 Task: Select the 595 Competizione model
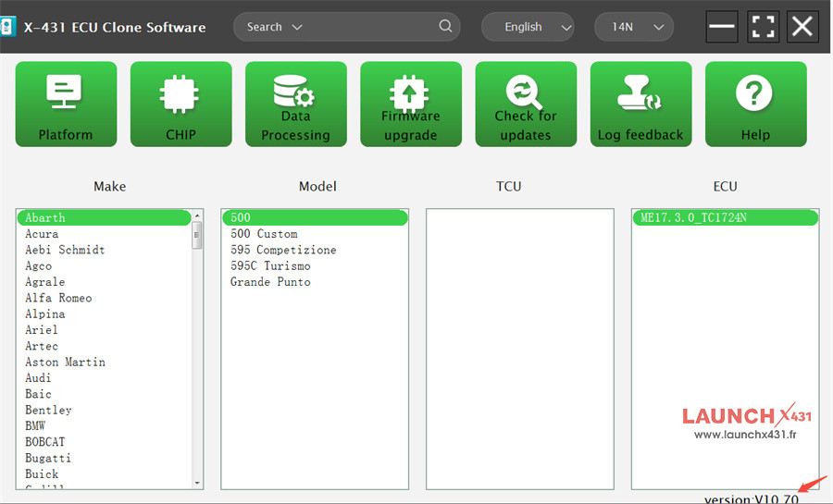[315, 250]
